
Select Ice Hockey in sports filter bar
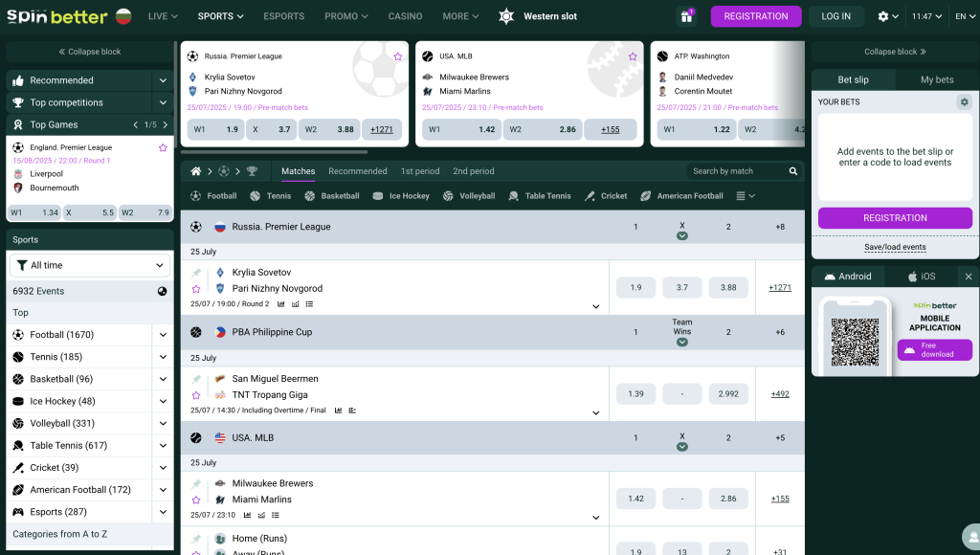[401, 196]
